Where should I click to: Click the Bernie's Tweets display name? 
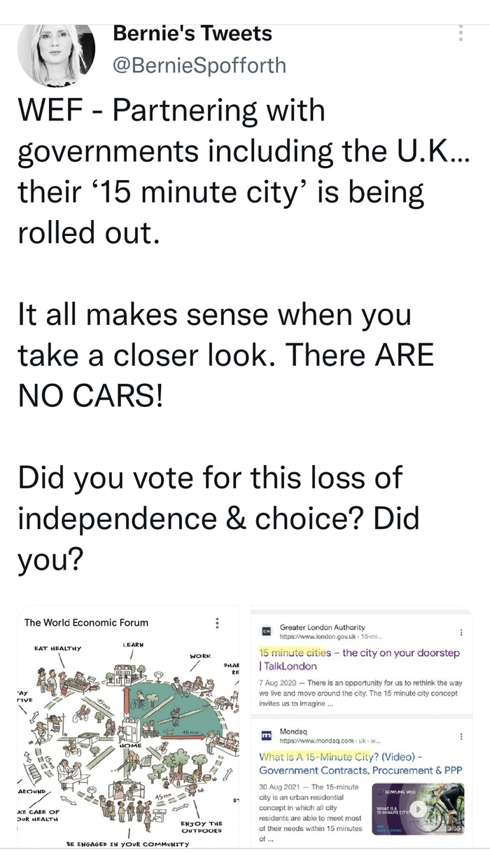point(192,33)
